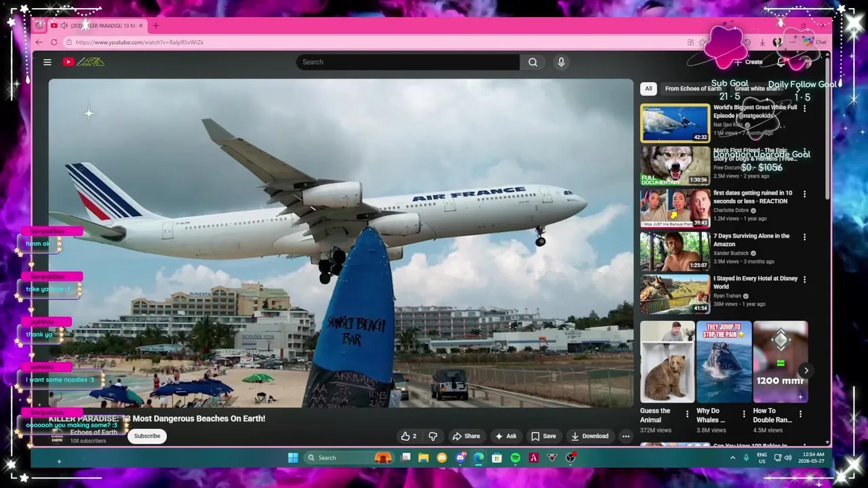Open File Explorer from the taskbar

(x=423, y=457)
